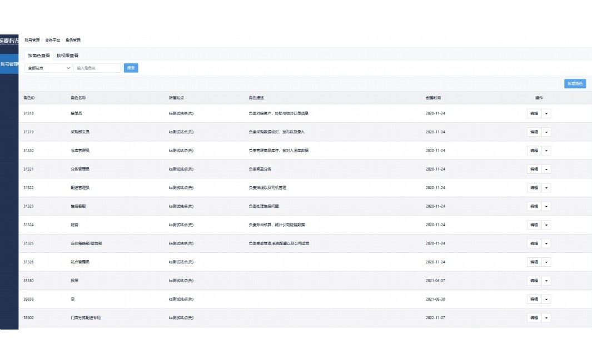Expand the action arrow for role 31318

point(546,113)
